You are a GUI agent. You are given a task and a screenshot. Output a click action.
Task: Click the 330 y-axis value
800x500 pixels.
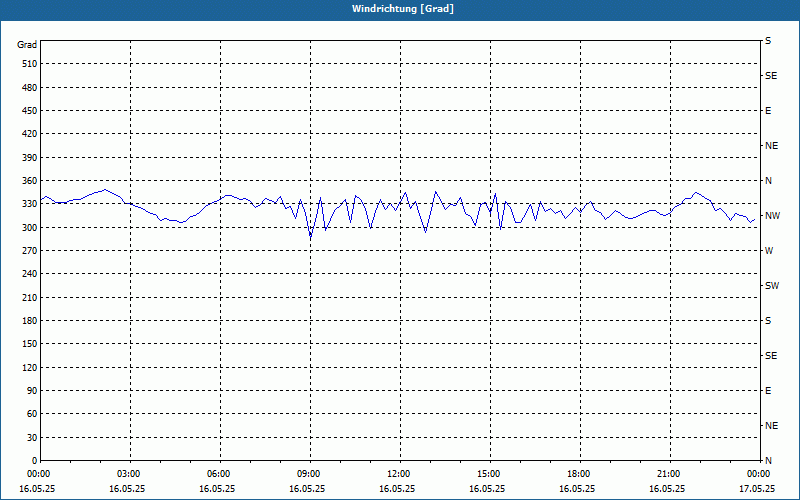coord(30,204)
